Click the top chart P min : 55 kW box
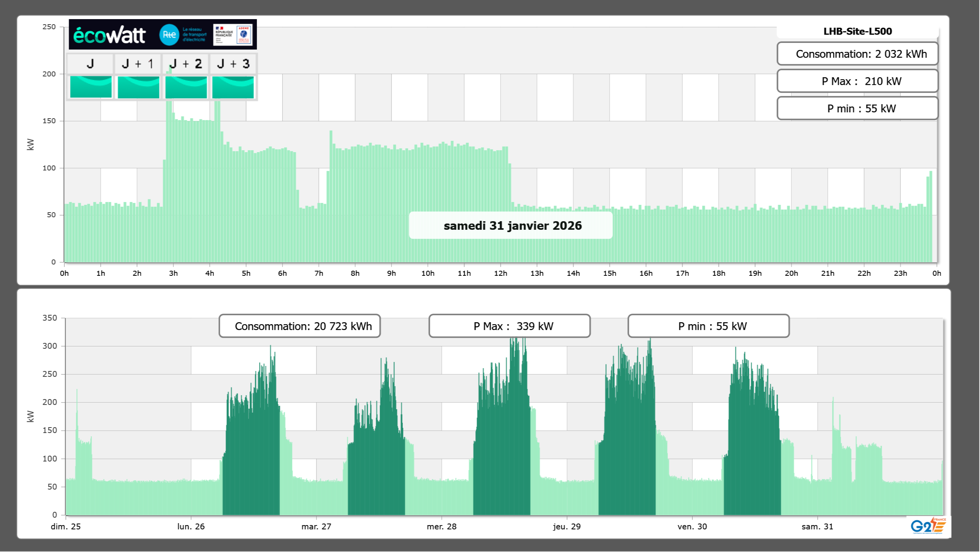 point(857,108)
